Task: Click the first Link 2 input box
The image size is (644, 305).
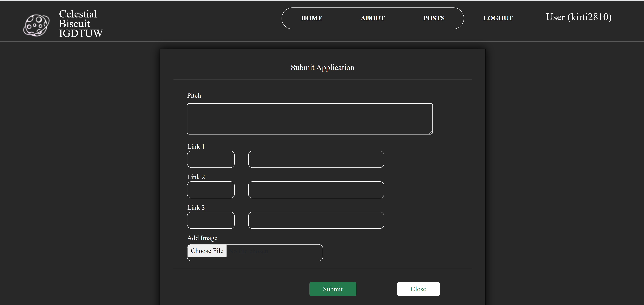Action: coord(211,190)
